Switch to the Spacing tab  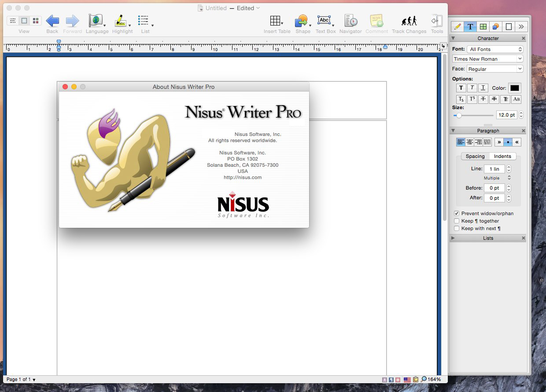coord(475,156)
